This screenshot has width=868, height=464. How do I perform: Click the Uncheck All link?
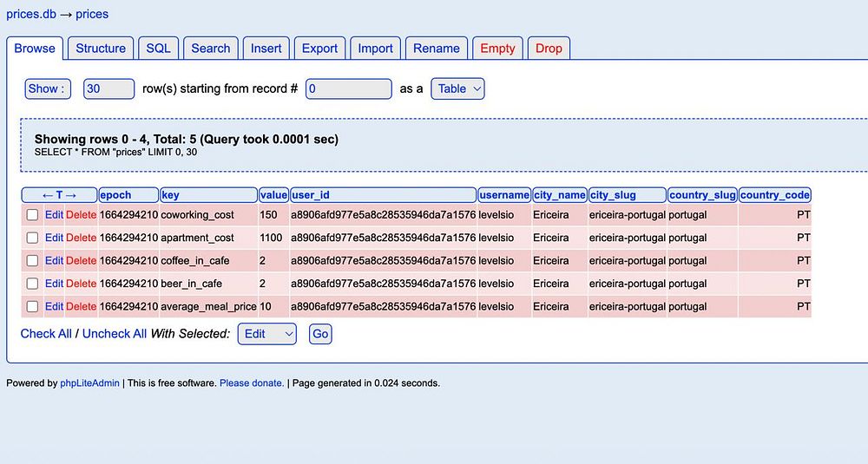click(x=115, y=334)
